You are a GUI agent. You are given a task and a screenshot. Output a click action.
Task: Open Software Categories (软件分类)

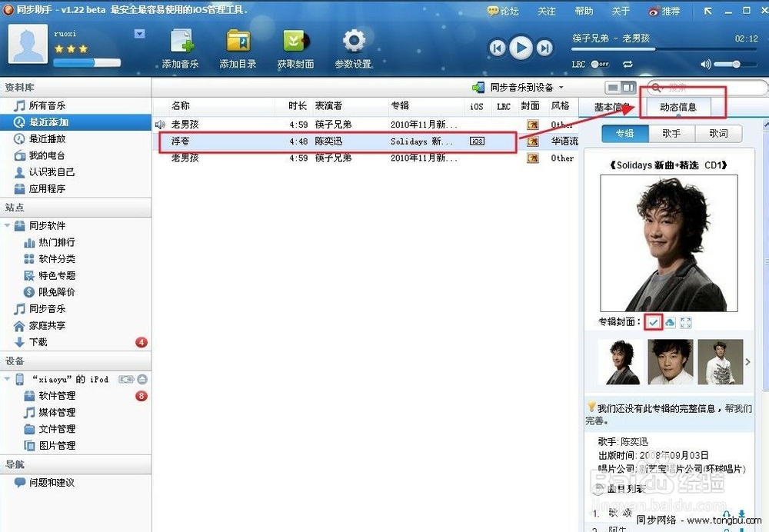tap(49, 259)
